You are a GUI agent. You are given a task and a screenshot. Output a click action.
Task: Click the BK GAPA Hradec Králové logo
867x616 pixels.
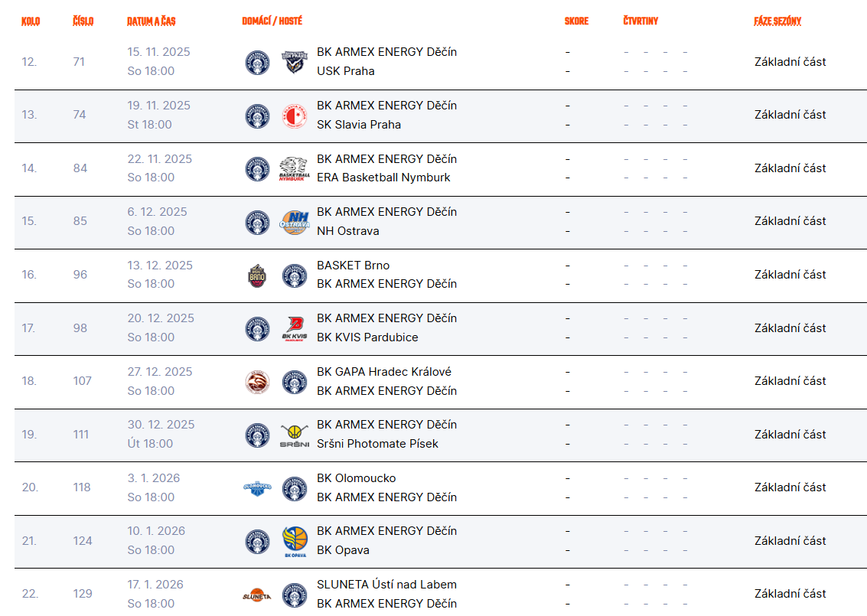[x=257, y=382]
